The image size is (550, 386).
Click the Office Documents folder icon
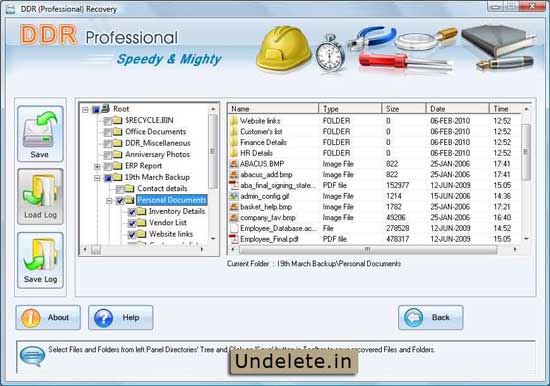(118, 132)
